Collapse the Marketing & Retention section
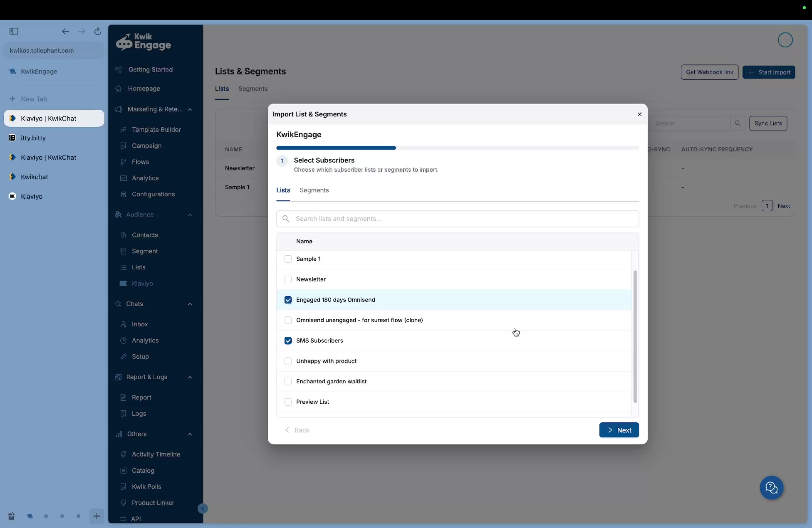Viewport: 812px width, 528px height. click(190, 109)
